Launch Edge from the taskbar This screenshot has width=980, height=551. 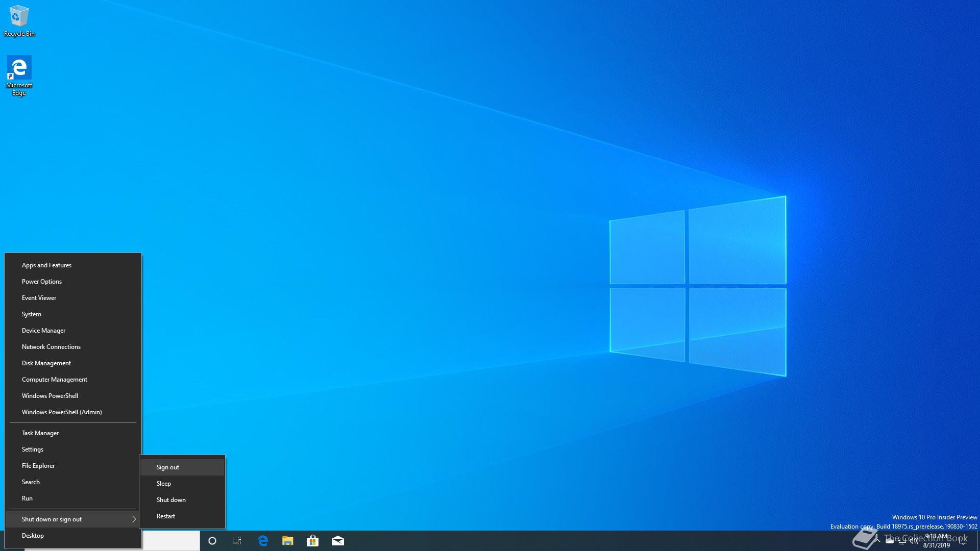[x=263, y=541]
